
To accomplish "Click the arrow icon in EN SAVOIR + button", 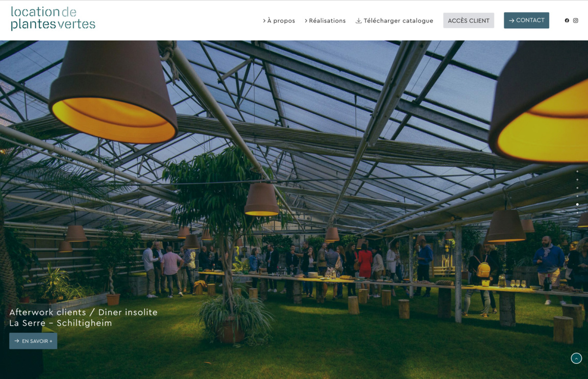I will point(17,341).
